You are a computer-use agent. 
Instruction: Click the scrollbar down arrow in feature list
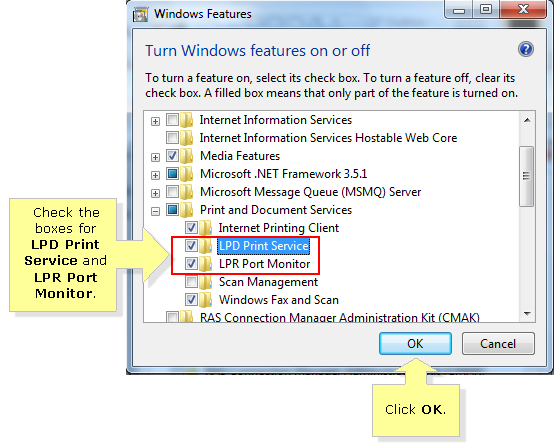pyautogui.click(x=527, y=314)
